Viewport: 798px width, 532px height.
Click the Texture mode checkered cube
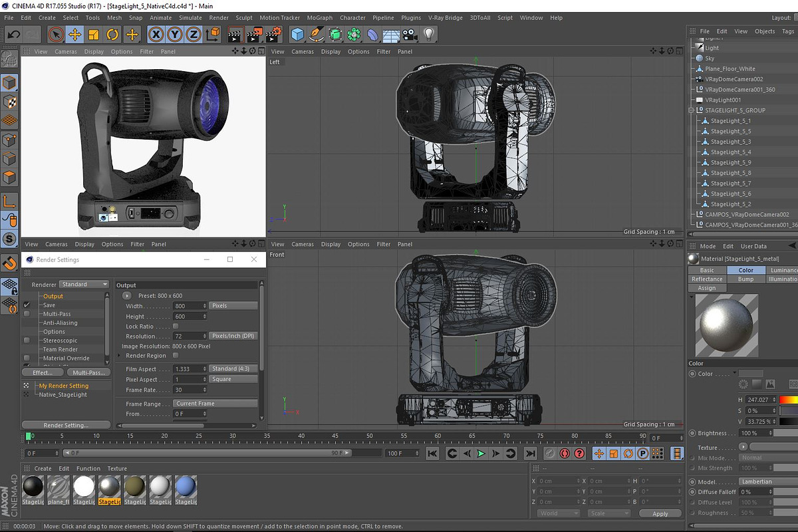tap(9, 102)
